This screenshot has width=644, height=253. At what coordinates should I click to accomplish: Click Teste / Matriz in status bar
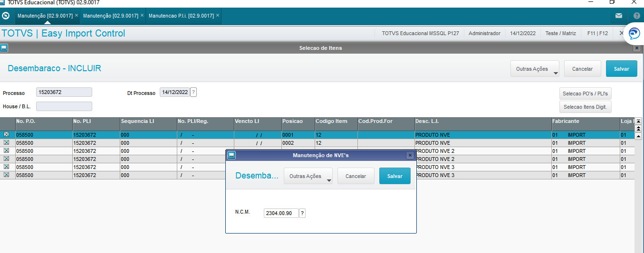coord(560,33)
